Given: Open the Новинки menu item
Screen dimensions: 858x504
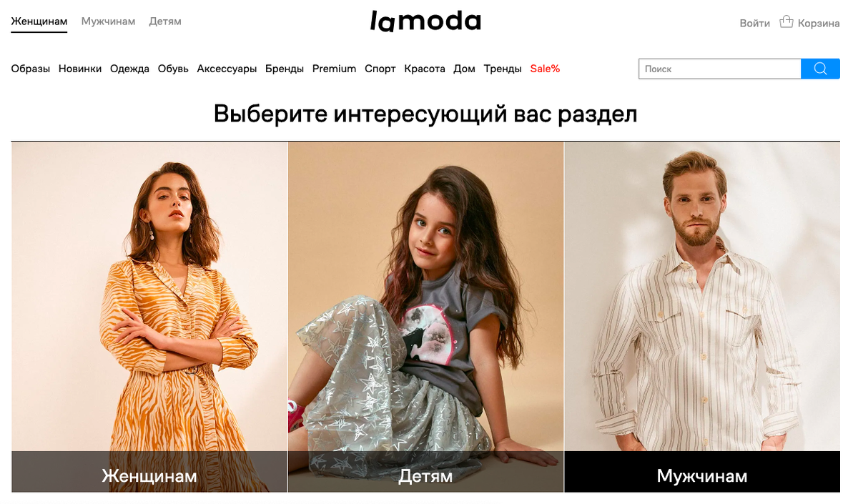Looking at the screenshot, I should 80,69.
